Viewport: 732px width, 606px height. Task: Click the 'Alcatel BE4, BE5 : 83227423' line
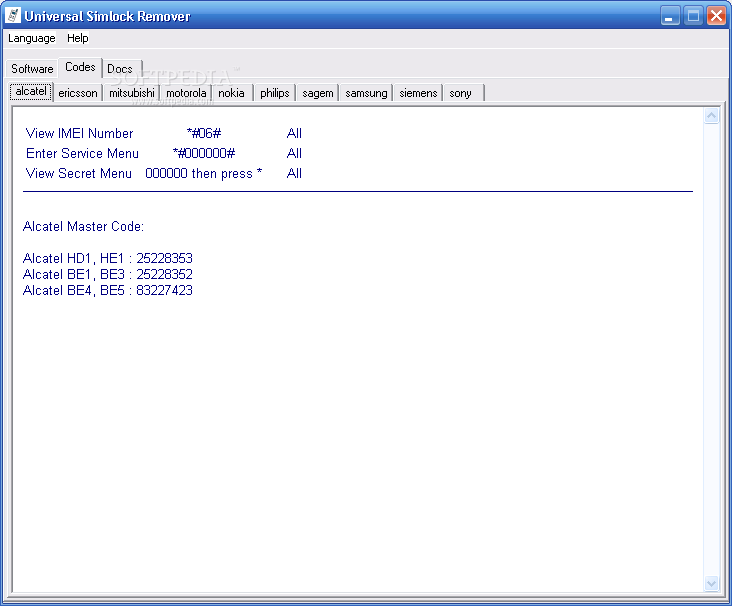107,290
